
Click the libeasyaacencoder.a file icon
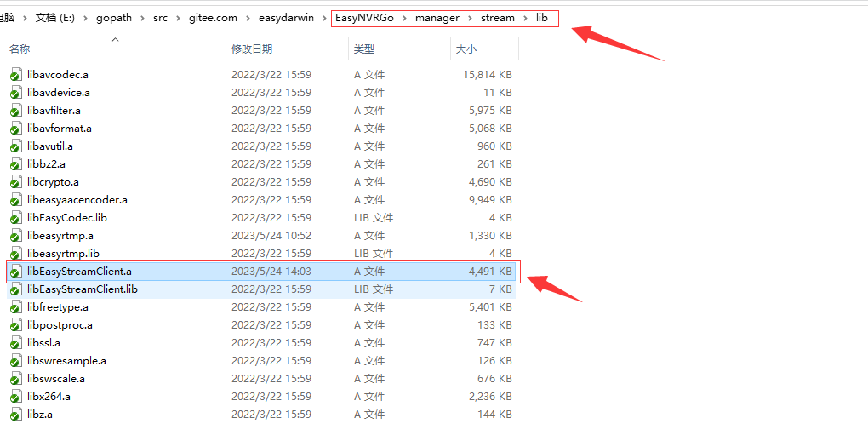point(16,200)
